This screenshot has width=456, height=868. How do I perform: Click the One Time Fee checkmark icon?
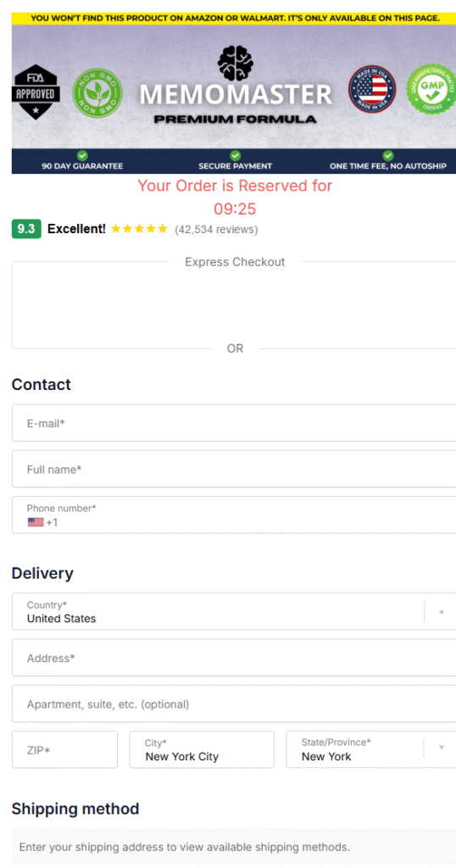(x=388, y=156)
